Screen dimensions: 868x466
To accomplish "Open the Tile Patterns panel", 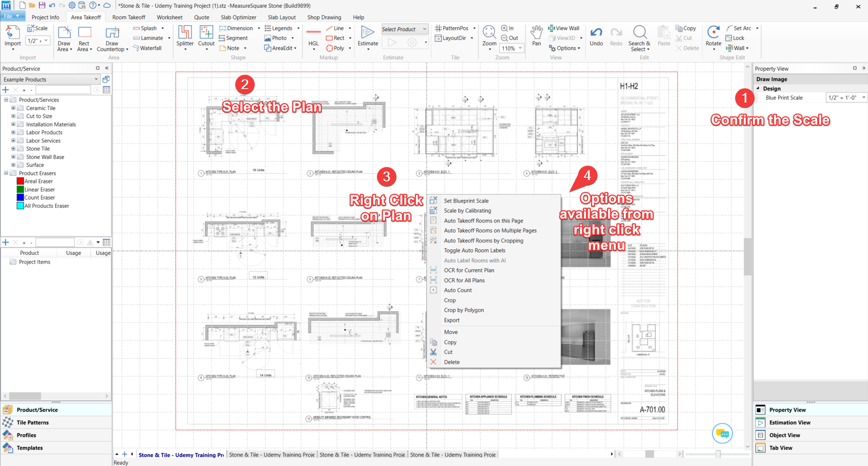I will click(56, 423).
